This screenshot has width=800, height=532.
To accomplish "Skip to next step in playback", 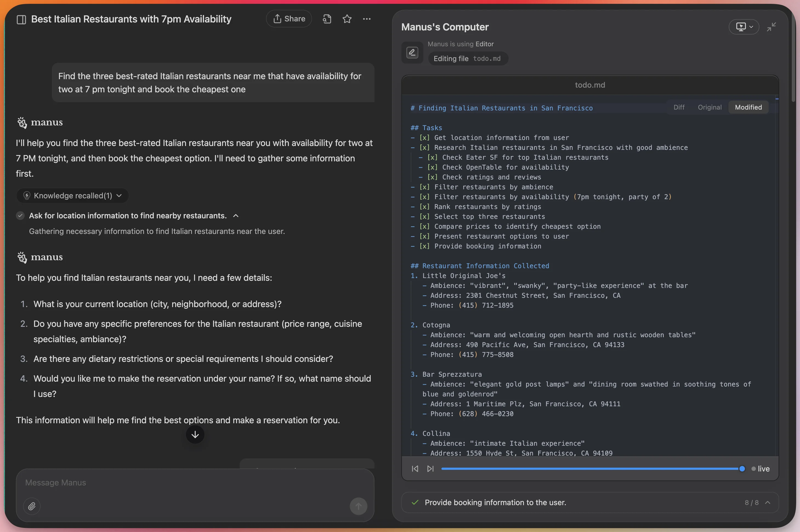I will pos(430,468).
